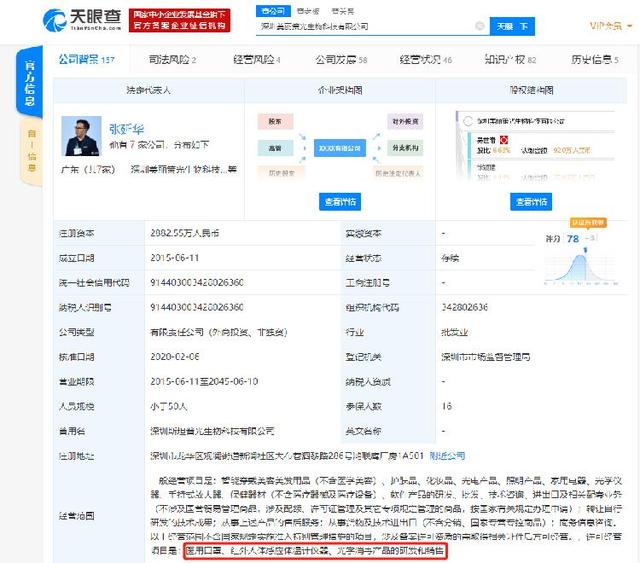Click the 法定代表人 section header
This screenshot has height=563, width=640.
tap(148, 90)
